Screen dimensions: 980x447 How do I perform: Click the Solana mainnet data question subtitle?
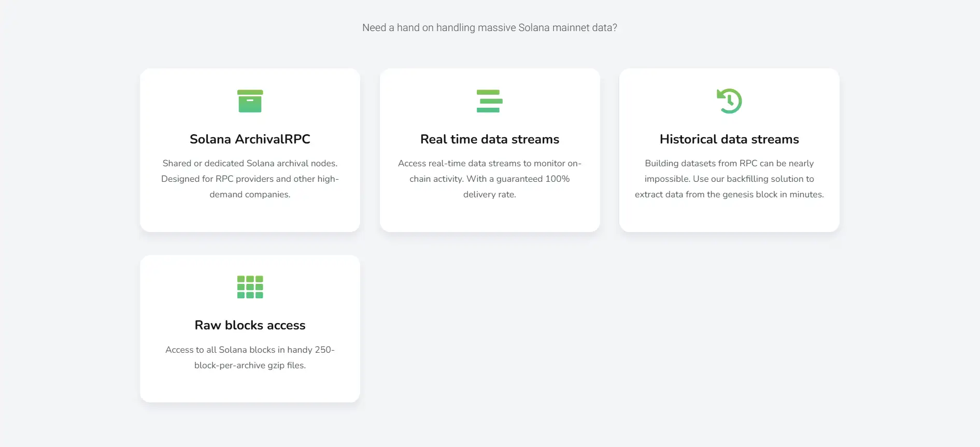(x=489, y=28)
